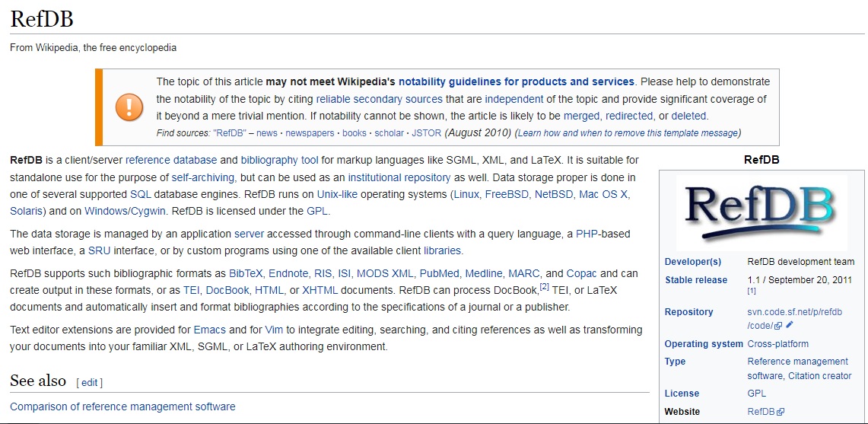Open the news find-sources link
The image size is (868, 424).
tap(267, 133)
